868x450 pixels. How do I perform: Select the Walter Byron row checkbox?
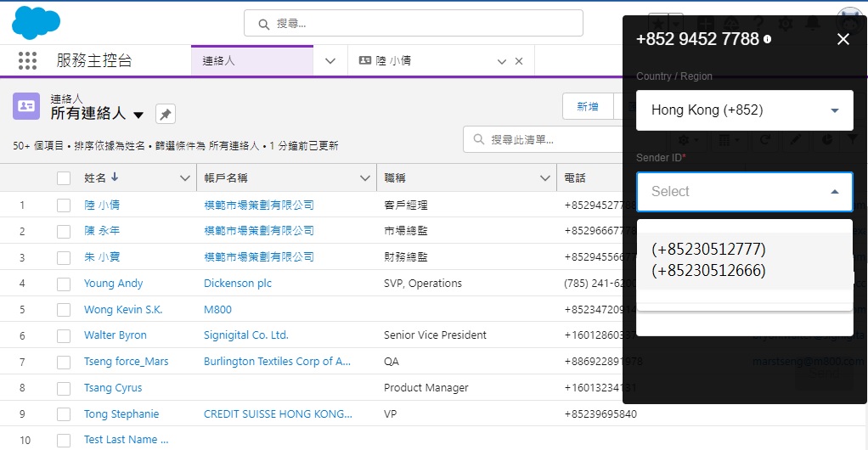[64, 335]
